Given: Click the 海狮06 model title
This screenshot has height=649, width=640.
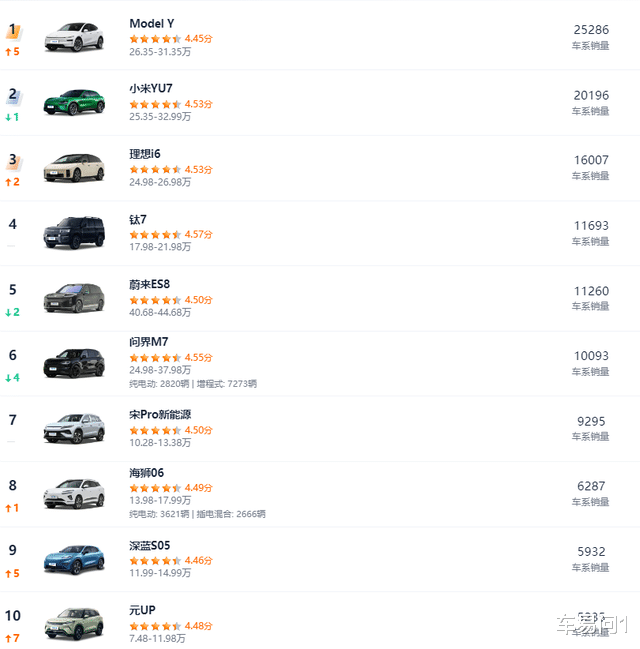Looking at the screenshot, I should (x=146, y=472).
